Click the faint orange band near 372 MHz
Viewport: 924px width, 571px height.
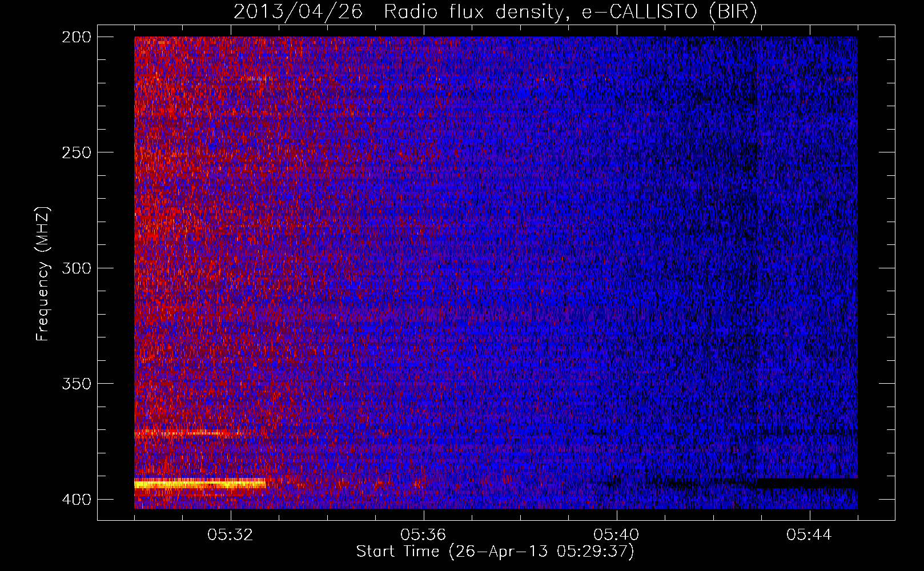pos(188,433)
